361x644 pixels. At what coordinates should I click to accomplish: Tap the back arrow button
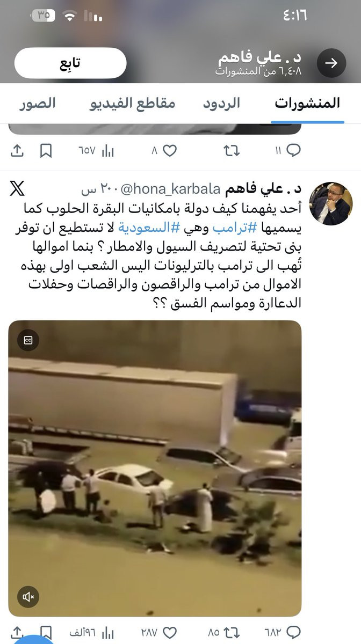pos(331,63)
